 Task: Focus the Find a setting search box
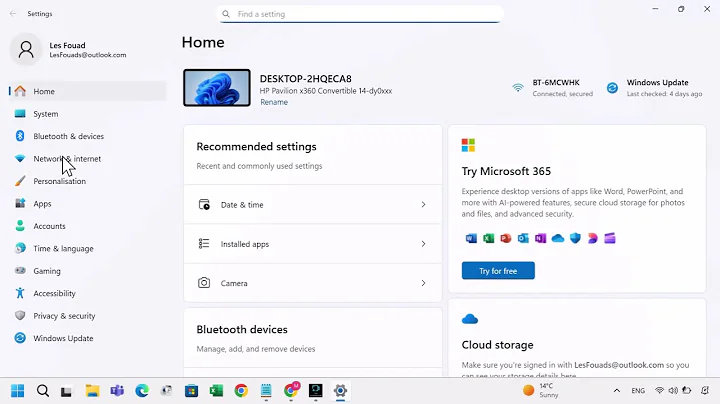360,14
